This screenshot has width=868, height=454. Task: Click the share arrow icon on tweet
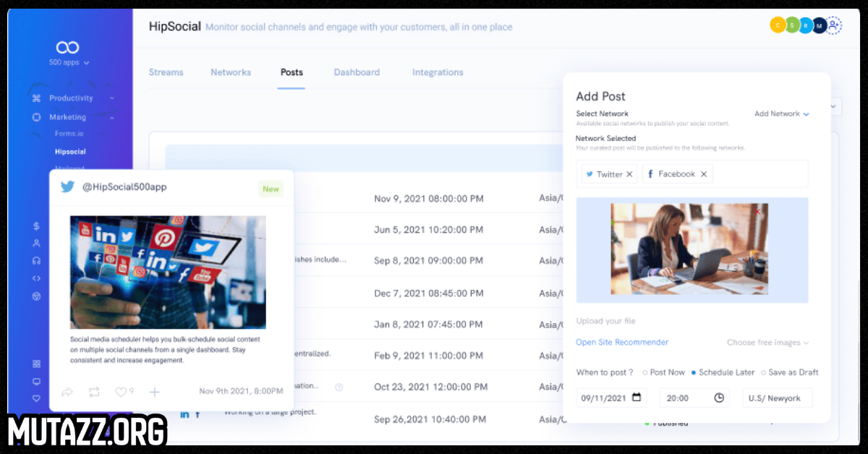click(67, 392)
